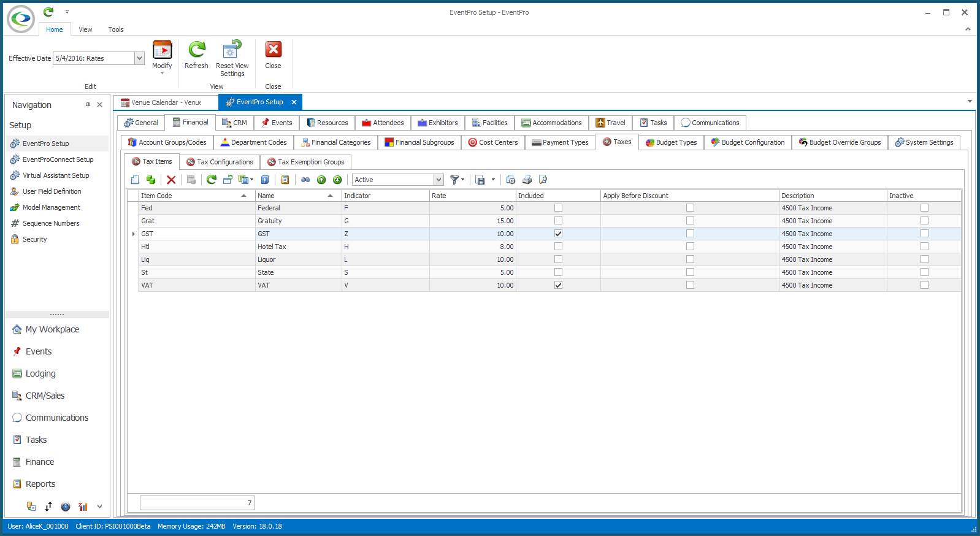The image size is (980, 536).
Task: Open Finance navigation group
Action: click(x=40, y=462)
